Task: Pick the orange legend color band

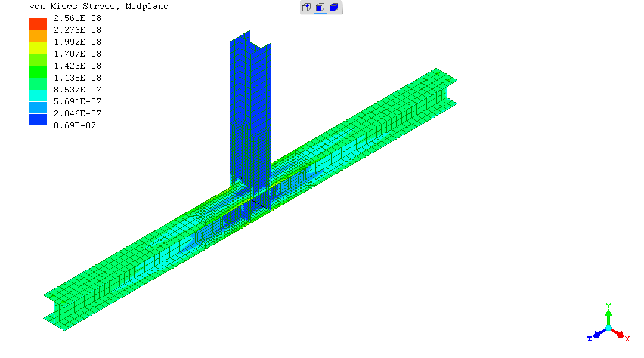Action: (x=38, y=36)
